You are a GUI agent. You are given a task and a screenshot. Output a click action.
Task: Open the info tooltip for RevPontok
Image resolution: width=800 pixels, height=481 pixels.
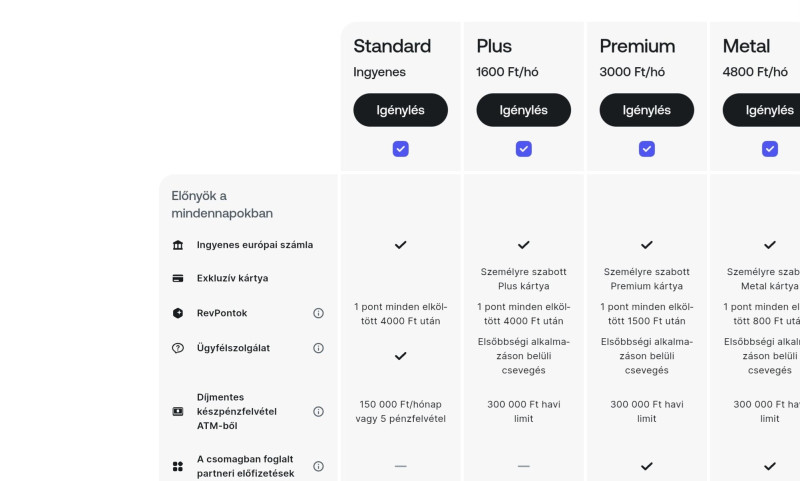point(318,313)
